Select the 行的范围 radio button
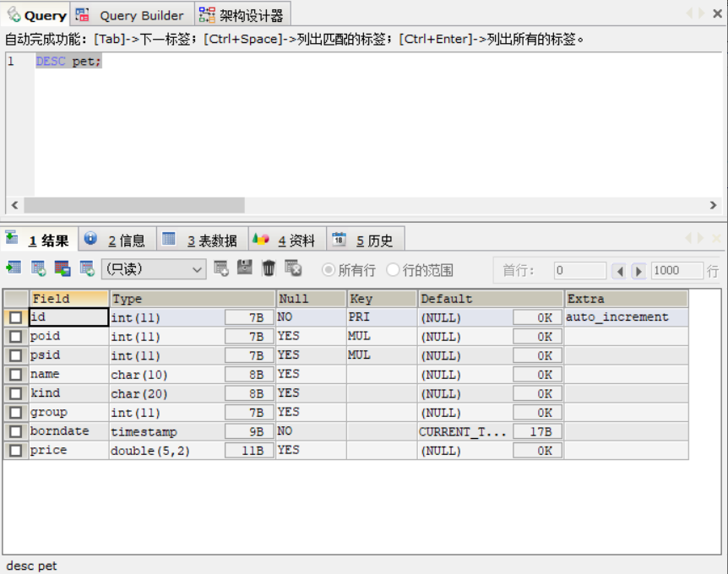This screenshot has width=728, height=574. click(x=393, y=269)
